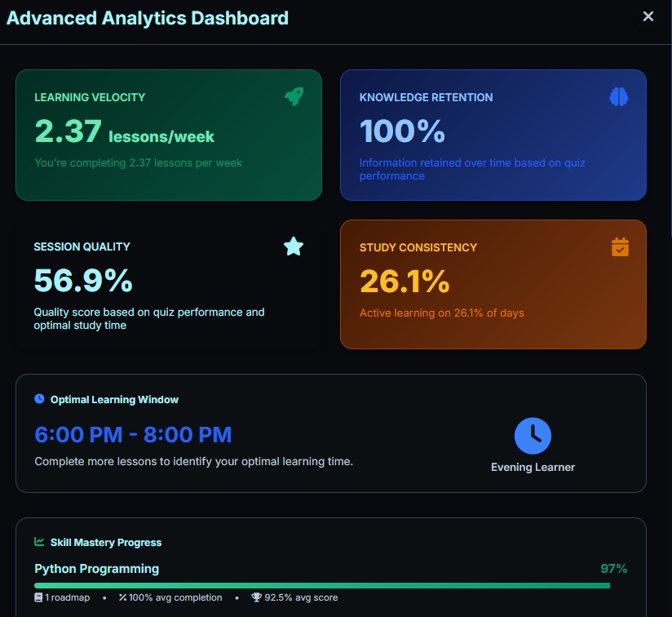Click the book icon next to 1 roadmap
Image resolution: width=672 pixels, height=617 pixels.
point(38,597)
